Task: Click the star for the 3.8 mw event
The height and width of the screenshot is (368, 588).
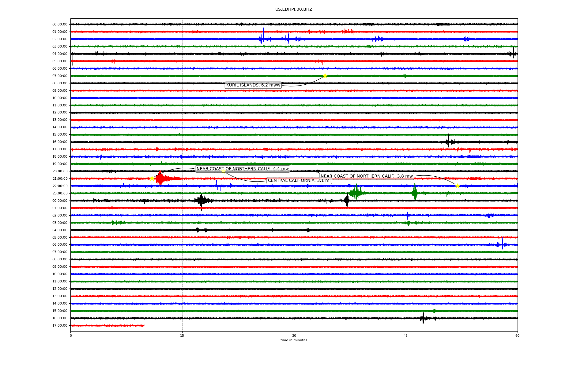Action: [x=458, y=186]
